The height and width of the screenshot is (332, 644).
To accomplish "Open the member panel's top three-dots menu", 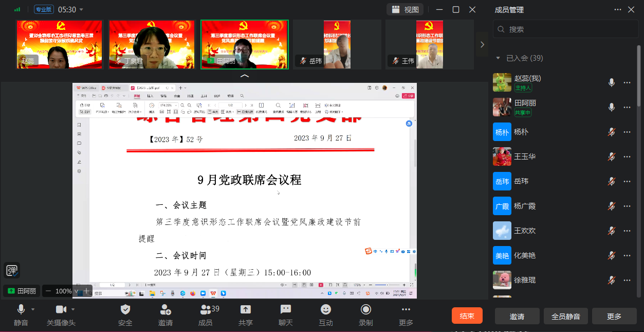I will click(x=618, y=9).
